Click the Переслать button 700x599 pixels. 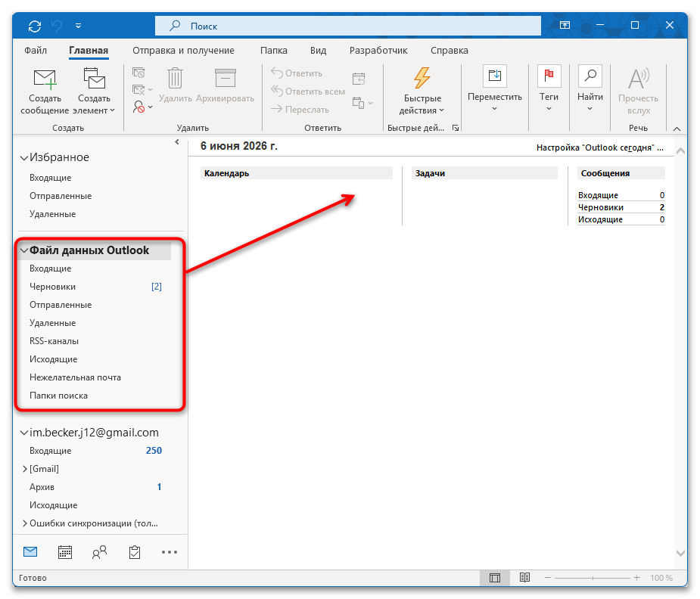coord(300,109)
